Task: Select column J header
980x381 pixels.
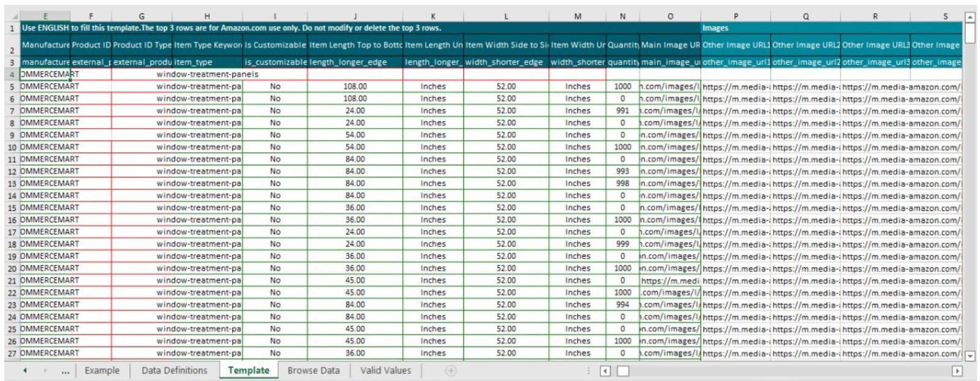Action: (355, 17)
